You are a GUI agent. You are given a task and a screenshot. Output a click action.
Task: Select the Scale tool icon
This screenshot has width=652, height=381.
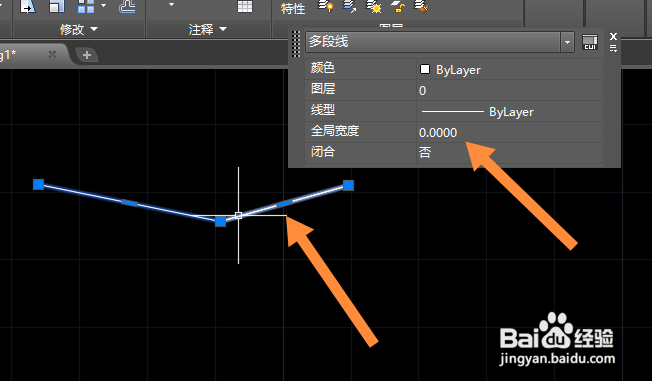(56, 6)
